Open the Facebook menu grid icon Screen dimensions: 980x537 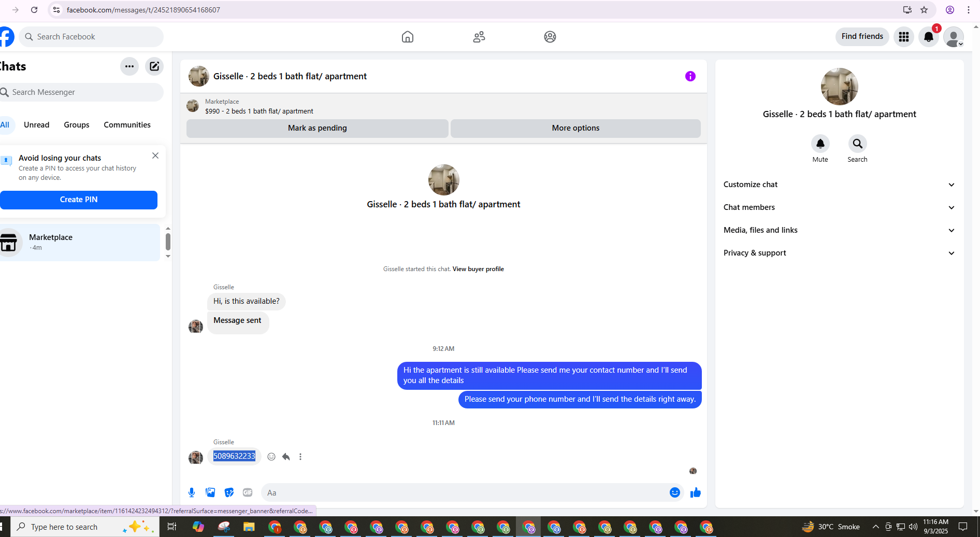tap(904, 37)
